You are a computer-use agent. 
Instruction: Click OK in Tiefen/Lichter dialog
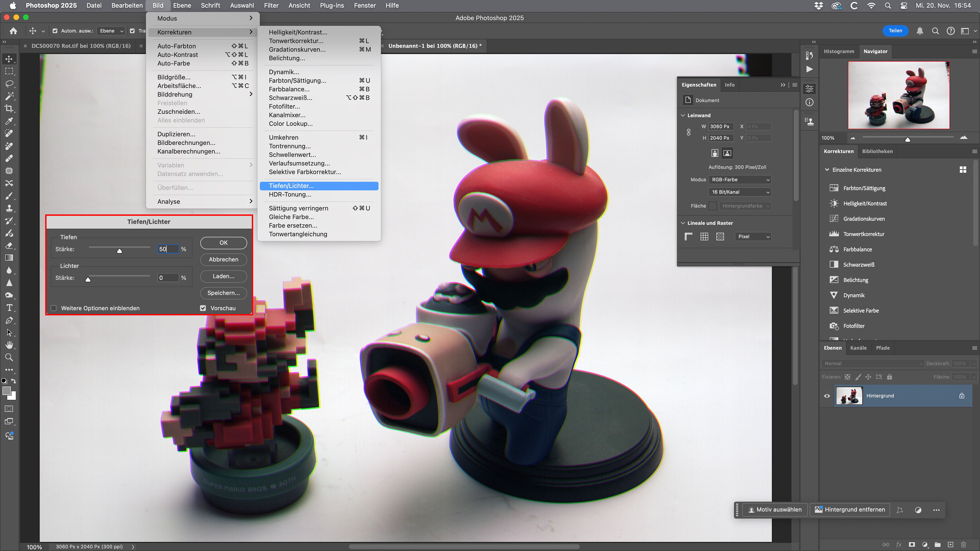[224, 243]
